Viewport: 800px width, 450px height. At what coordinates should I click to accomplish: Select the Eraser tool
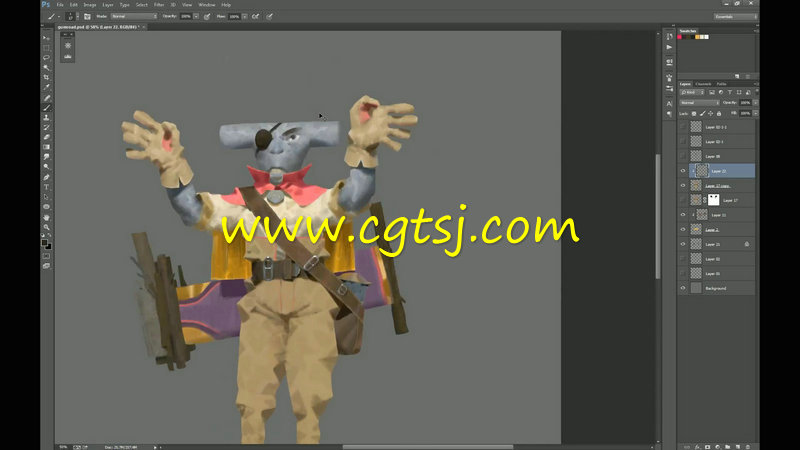pos(46,137)
